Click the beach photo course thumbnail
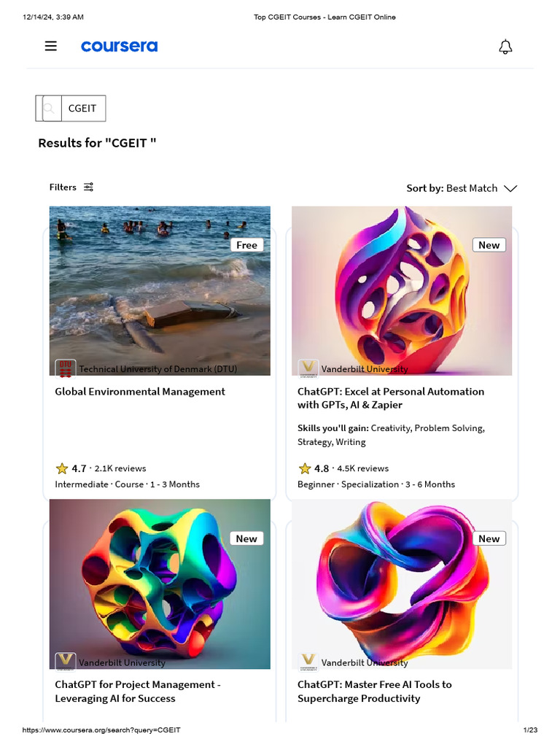 pyautogui.click(x=160, y=290)
